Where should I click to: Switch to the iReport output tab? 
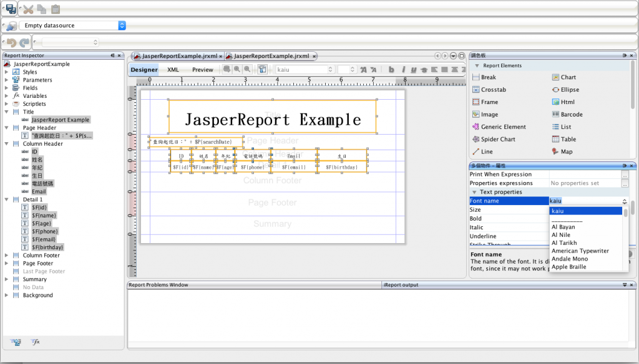[401, 285]
